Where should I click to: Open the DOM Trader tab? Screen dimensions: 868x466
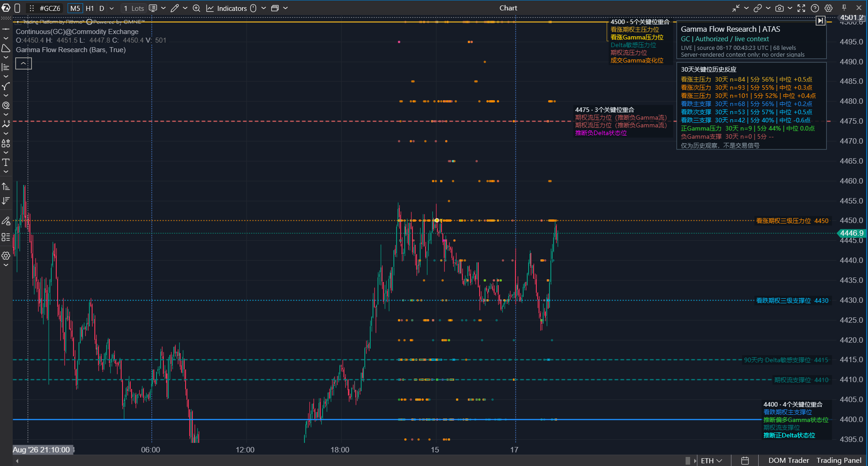click(x=789, y=461)
